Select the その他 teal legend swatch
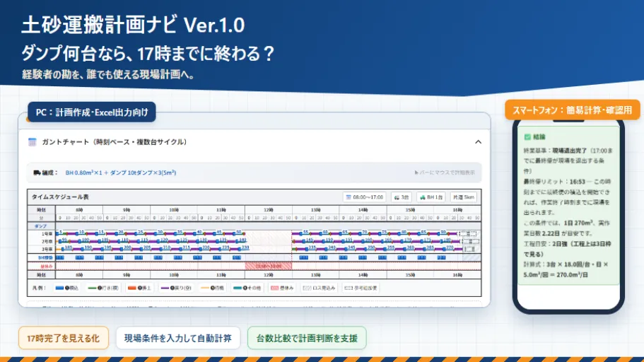The width and height of the screenshot is (644, 362). (x=237, y=288)
